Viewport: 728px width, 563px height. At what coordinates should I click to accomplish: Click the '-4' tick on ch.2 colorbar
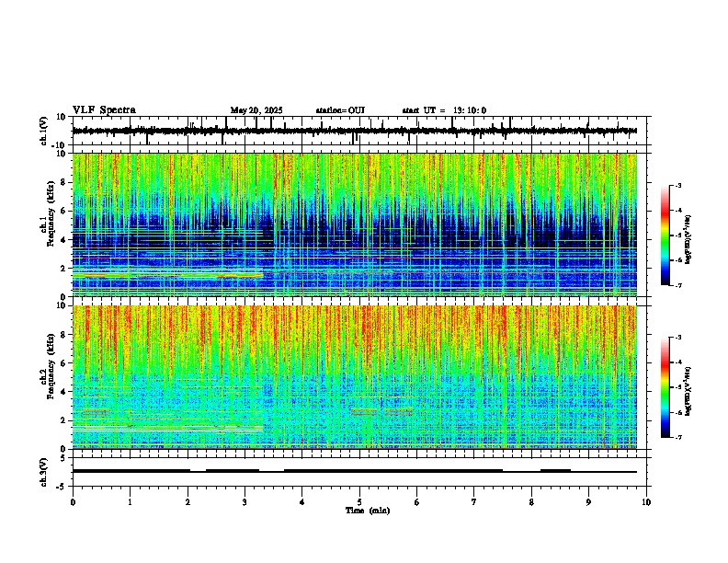tap(677, 362)
